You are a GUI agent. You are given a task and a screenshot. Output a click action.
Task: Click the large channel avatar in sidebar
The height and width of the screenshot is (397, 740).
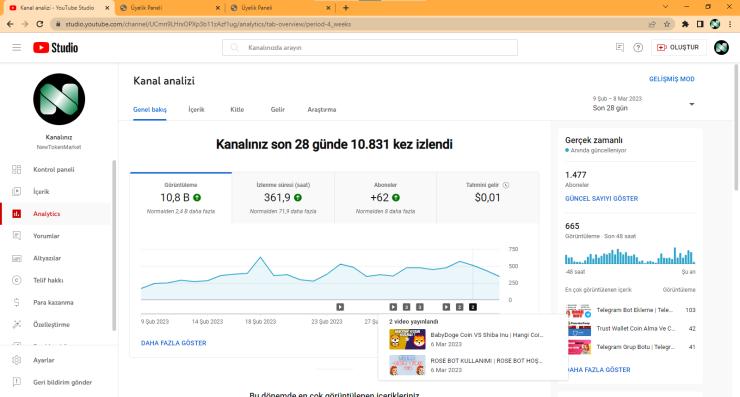point(59,99)
